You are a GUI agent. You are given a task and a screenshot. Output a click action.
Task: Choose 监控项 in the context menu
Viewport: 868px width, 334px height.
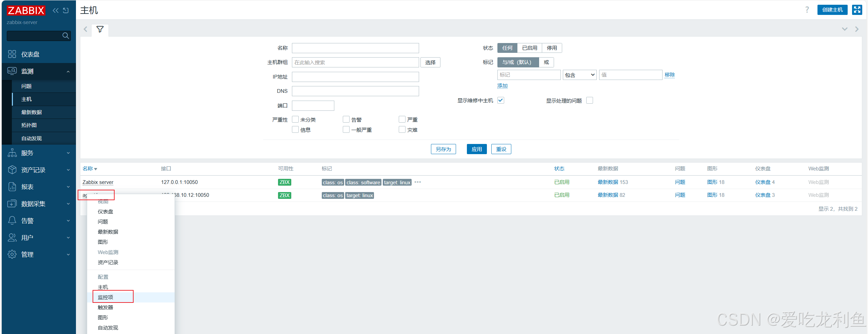pos(131,297)
